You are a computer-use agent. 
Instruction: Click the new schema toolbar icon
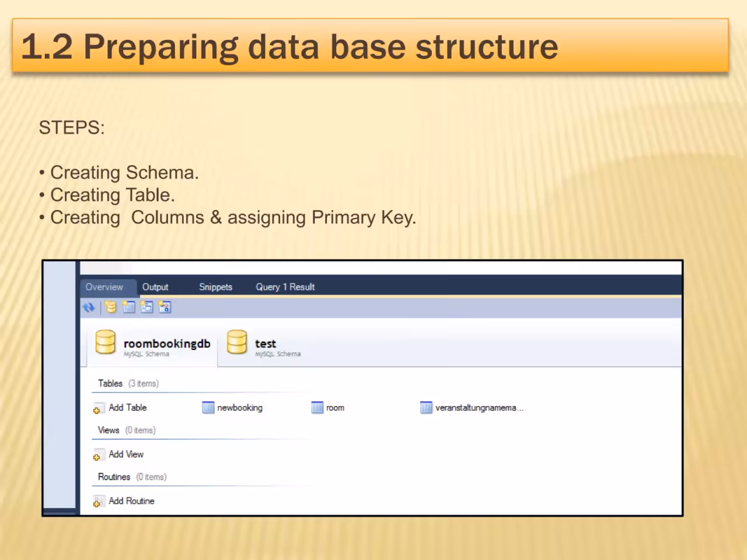point(111,307)
